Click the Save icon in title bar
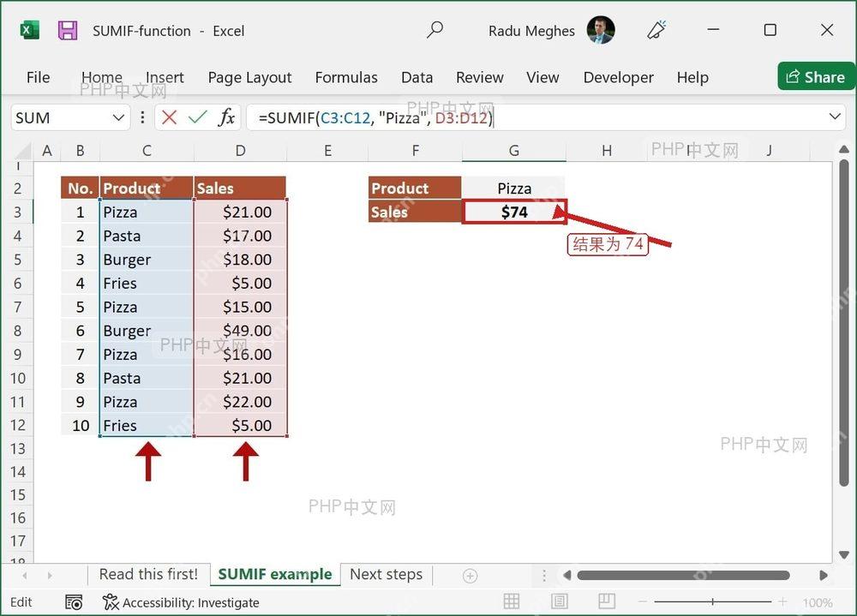The image size is (857, 616). (x=68, y=30)
